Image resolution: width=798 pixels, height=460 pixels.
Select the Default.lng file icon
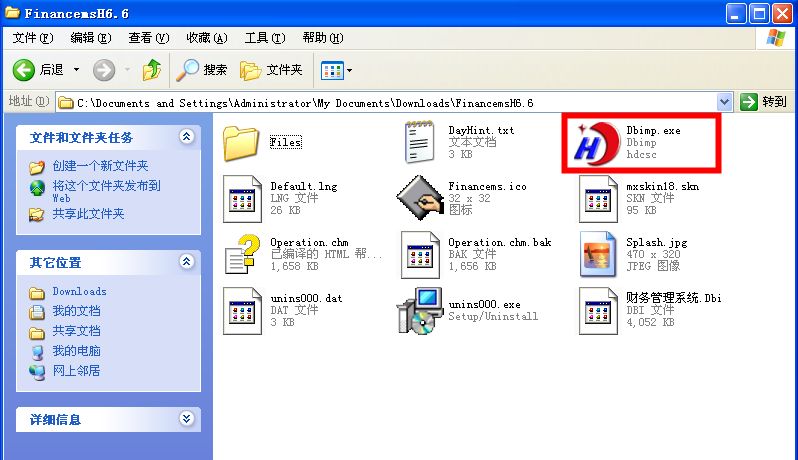[x=242, y=199]
